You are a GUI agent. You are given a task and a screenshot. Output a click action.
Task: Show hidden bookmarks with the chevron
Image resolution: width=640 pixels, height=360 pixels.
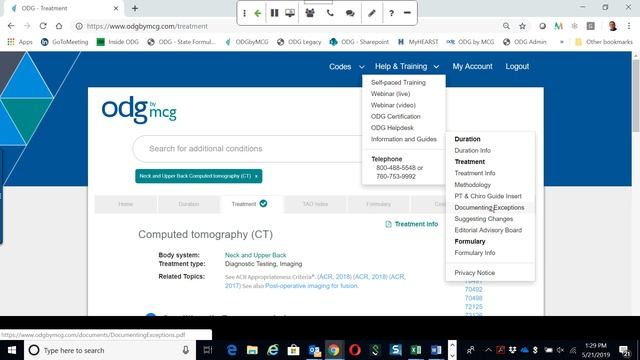[562, 42]
